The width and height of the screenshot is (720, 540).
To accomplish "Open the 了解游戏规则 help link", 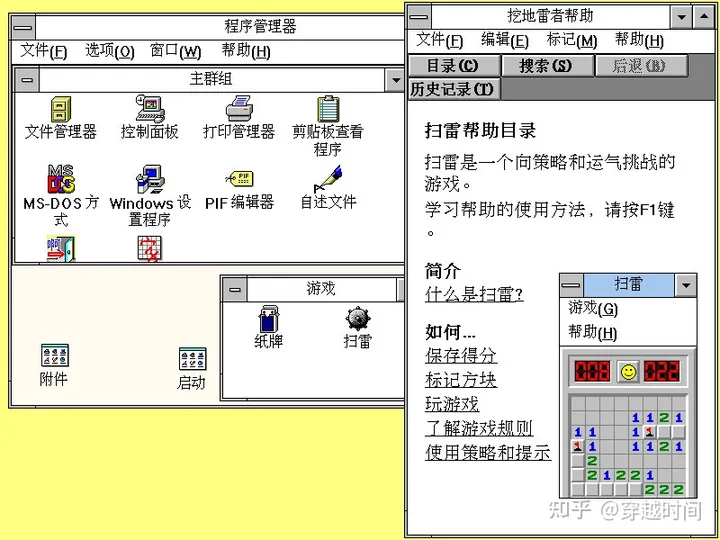I will (478, 428).
